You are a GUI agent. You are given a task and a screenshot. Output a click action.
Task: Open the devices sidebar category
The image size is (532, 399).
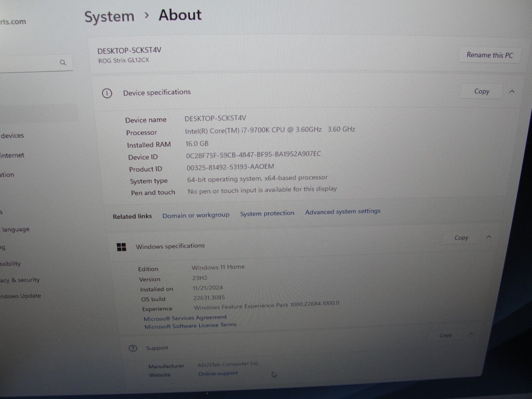(12, 136)
